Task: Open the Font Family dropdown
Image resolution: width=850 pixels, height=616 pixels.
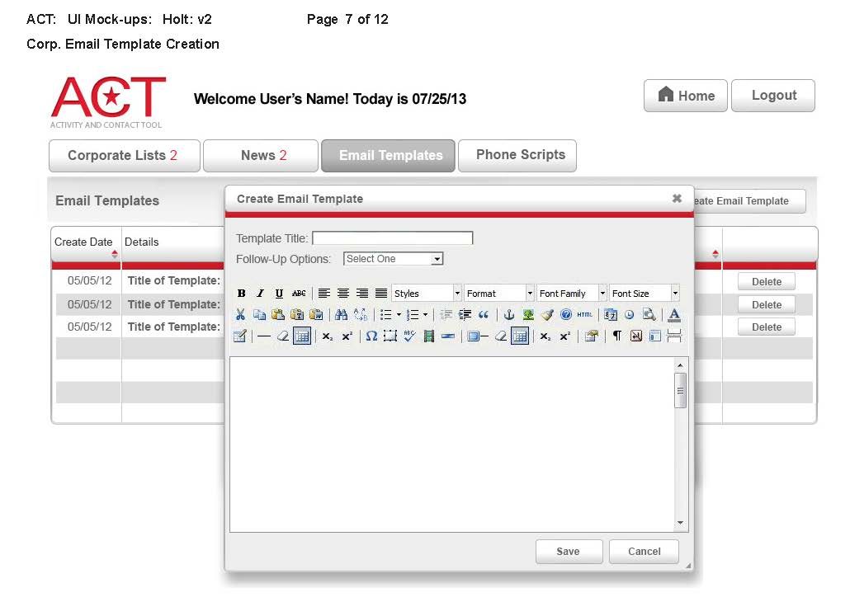Action: pyautogui.click(x=571, y=294)
